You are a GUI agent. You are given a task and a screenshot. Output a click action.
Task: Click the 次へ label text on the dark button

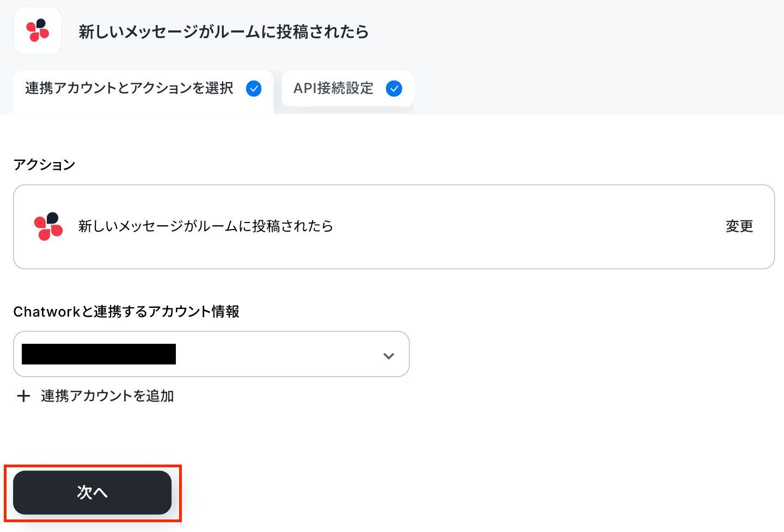click(x=93, y=492)
